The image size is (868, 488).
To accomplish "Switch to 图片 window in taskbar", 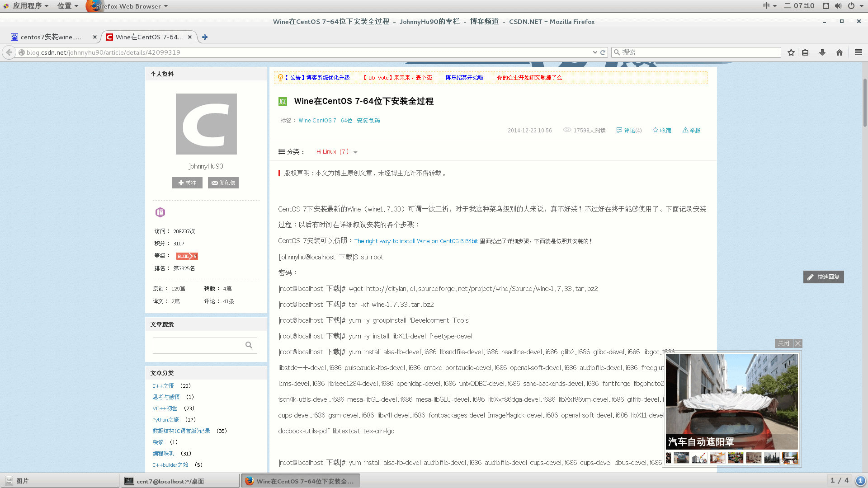I will coord(60,481).
